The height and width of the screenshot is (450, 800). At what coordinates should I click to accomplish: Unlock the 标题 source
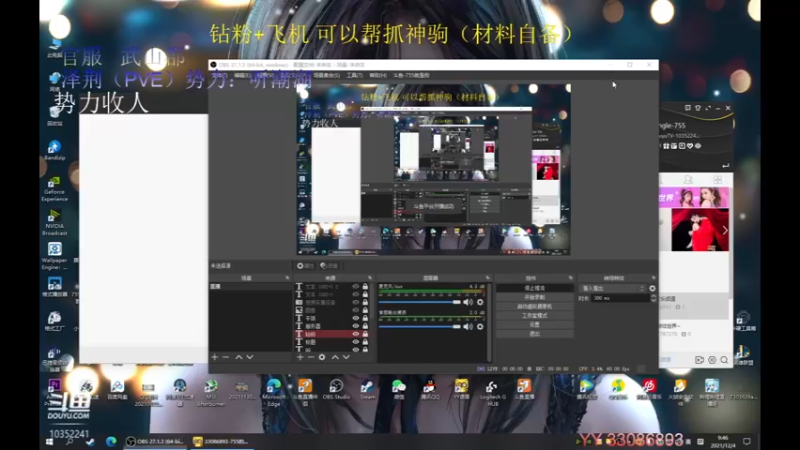tap(365, 342)
